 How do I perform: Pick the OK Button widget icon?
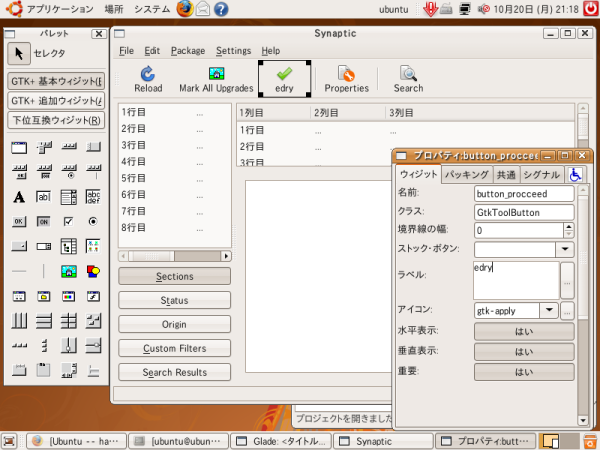point(19,222)
